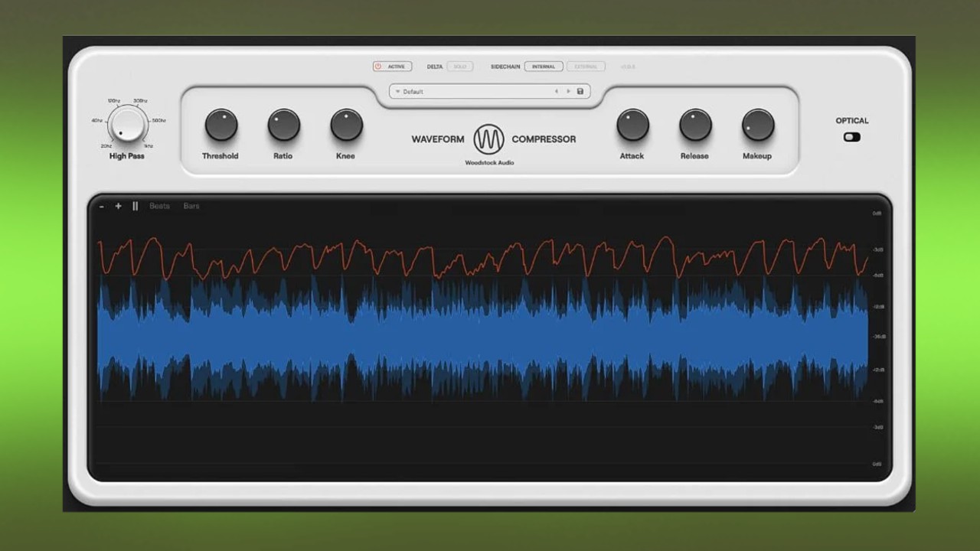Select EXTERNAL sidechain source
Image resolution: width=980 pixels, height=551 pixels.
click(586, 66)
